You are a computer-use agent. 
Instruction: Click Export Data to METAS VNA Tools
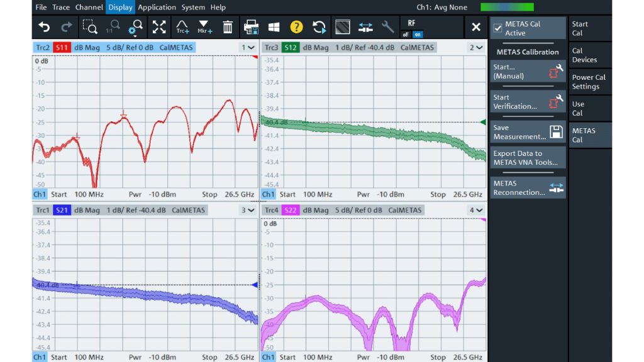coord(528,158)
